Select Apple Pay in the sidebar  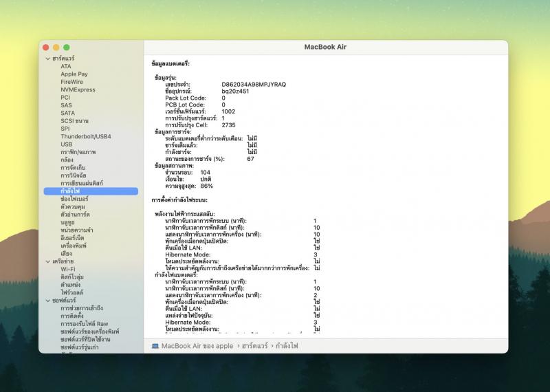click(74, 74)
